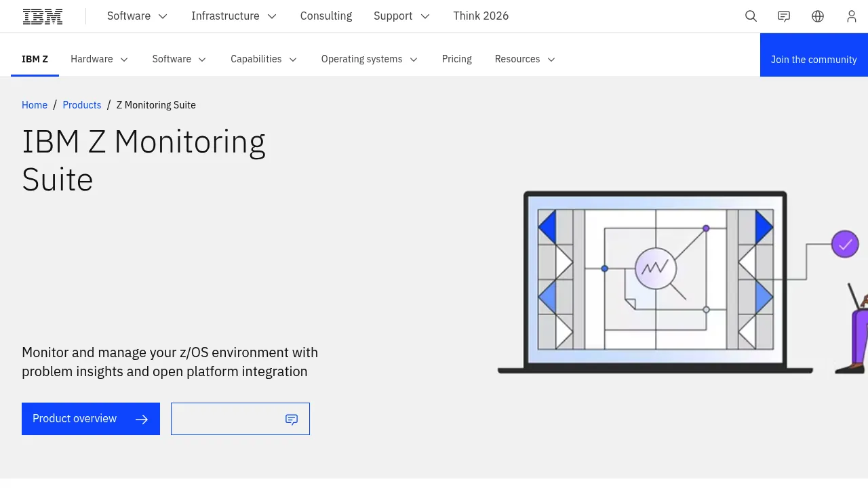Click the IBM Z Monitoring Suite heading
Viewport: 868px width, 488px height.
(x=144, y=161)
